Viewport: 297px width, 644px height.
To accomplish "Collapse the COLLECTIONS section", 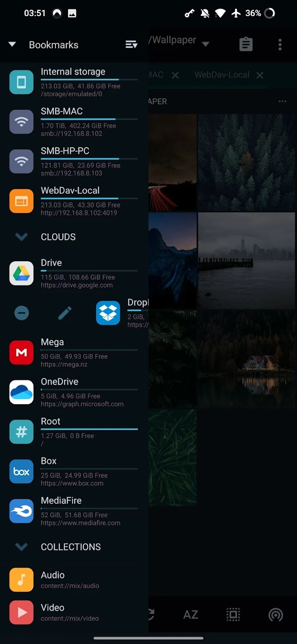I will [21, 547].
